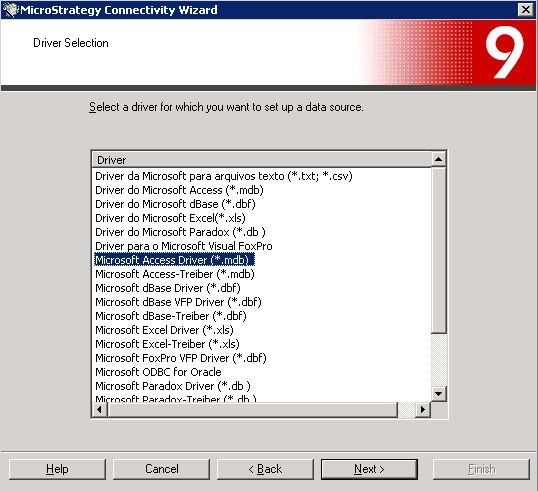Select Driver do Microsoft Access (*.mdb)

coord(179,190)
